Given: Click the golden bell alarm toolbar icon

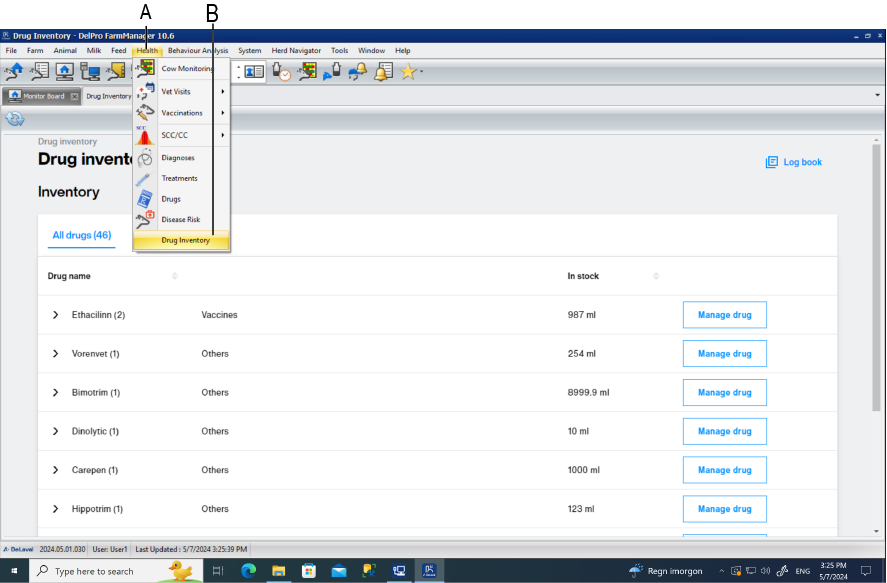Looking at the screenshot, I should 383,72.
